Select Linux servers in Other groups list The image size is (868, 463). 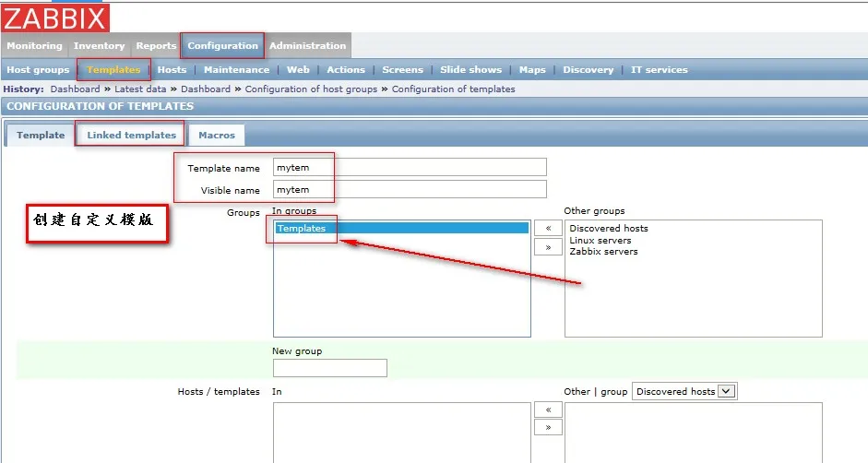600,241
